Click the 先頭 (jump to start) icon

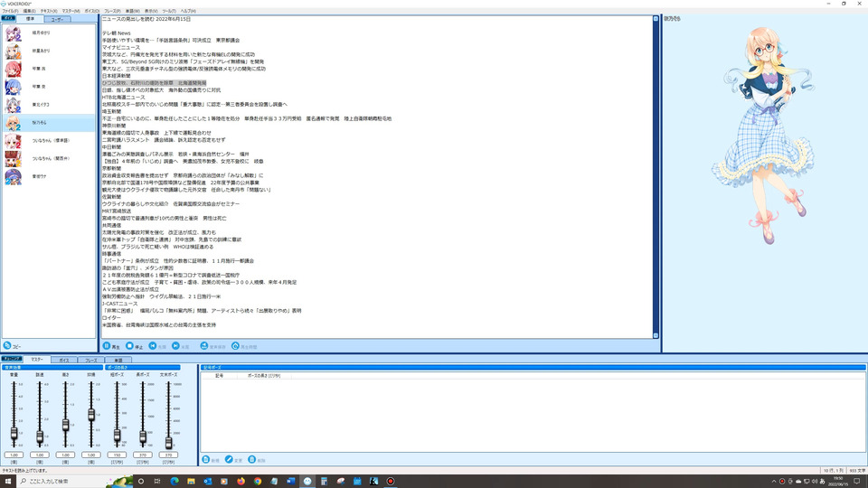click(x=153, y=346)
